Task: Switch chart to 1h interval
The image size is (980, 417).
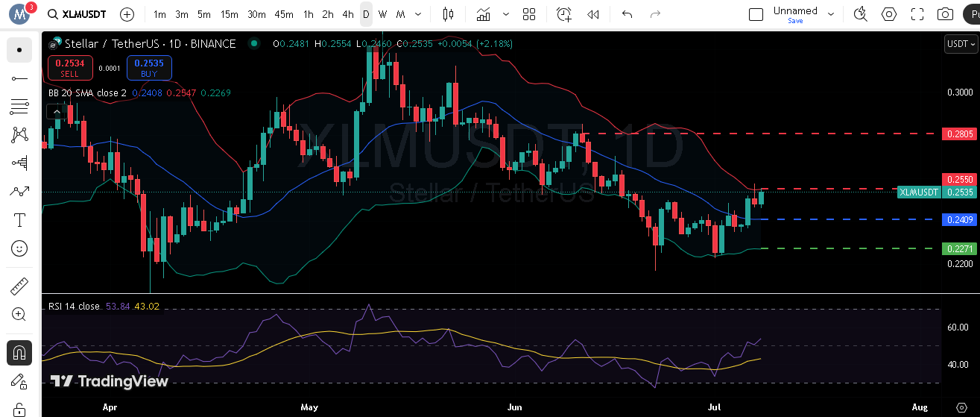Action: pyautogui.click(x=309, y=14)
